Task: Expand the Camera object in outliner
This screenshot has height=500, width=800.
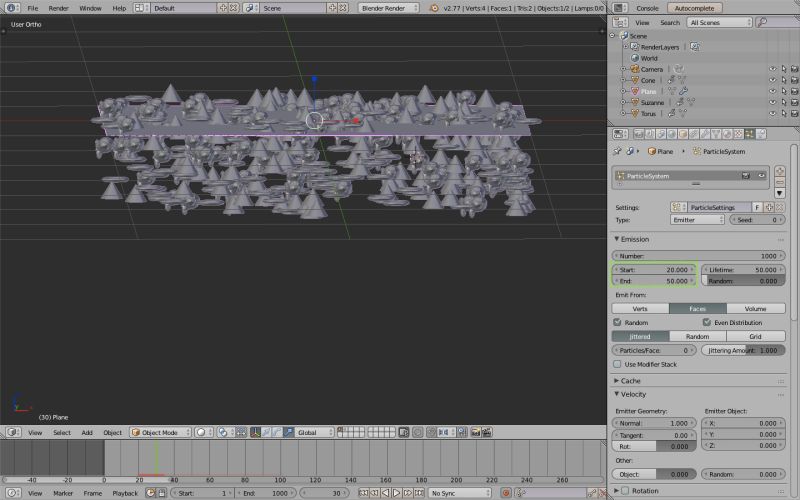Action: point(623,69)
